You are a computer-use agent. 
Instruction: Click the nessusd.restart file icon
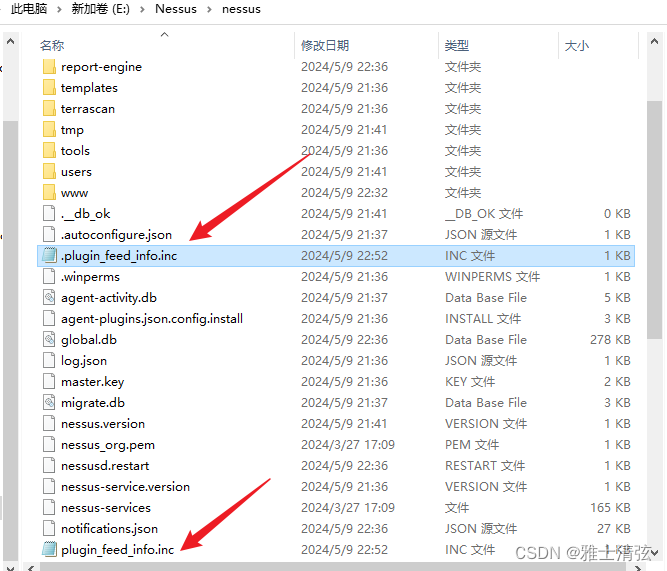pyautogui.click(x=49, y=465)
